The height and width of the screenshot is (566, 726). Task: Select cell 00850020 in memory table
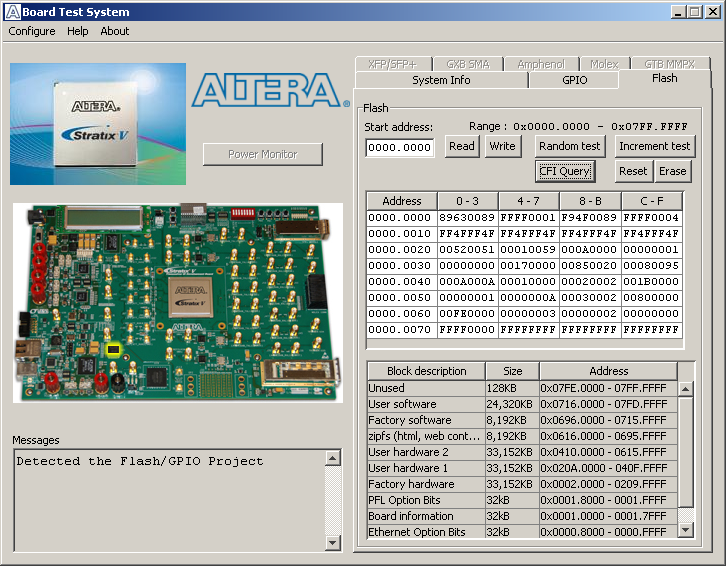pyautogui.click(x=589, y=266)
